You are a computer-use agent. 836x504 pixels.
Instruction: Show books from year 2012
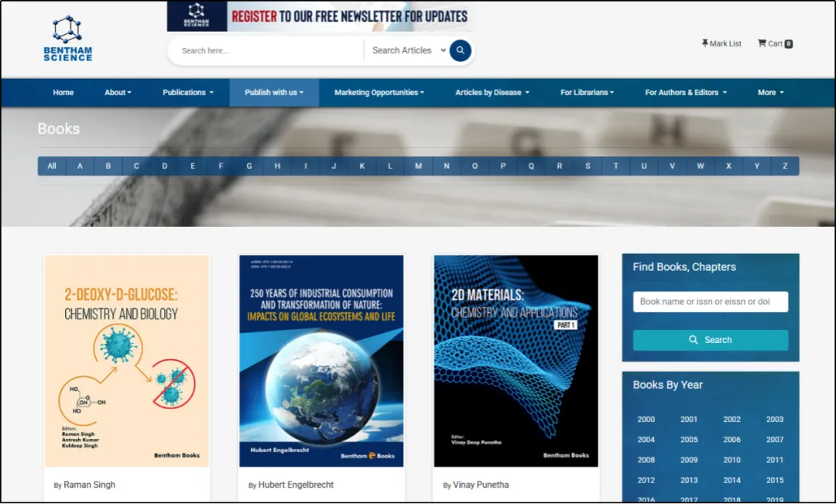(x=646, y=481)
